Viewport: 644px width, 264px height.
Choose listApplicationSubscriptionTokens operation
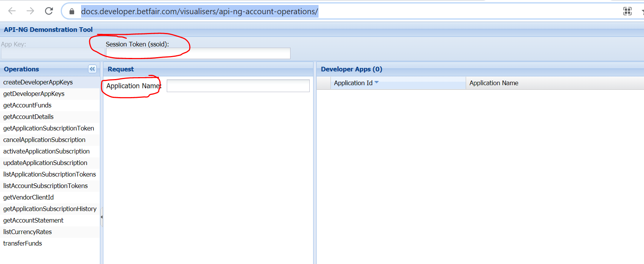[50, 174]
